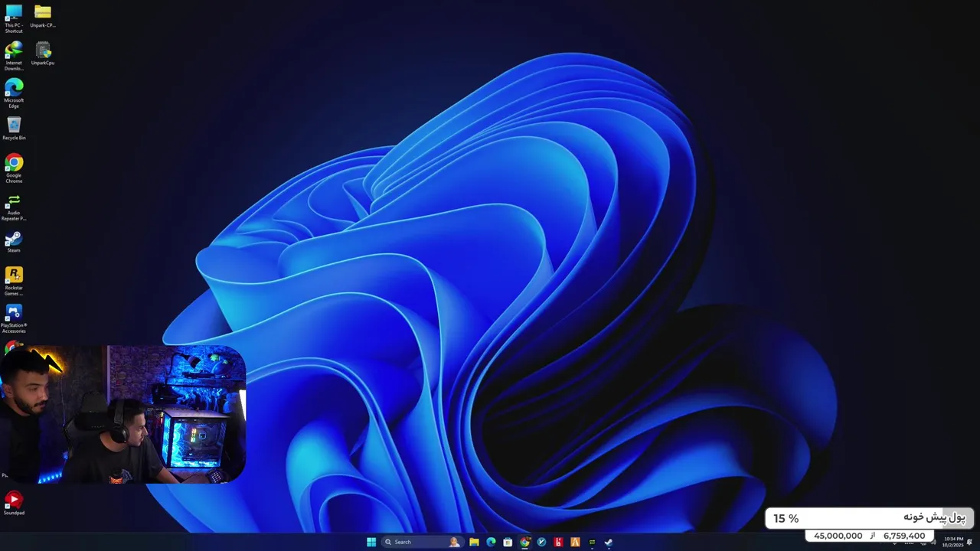
Task: Select Rockstar Games Launcher desktop icon
Action: (14, 281)
